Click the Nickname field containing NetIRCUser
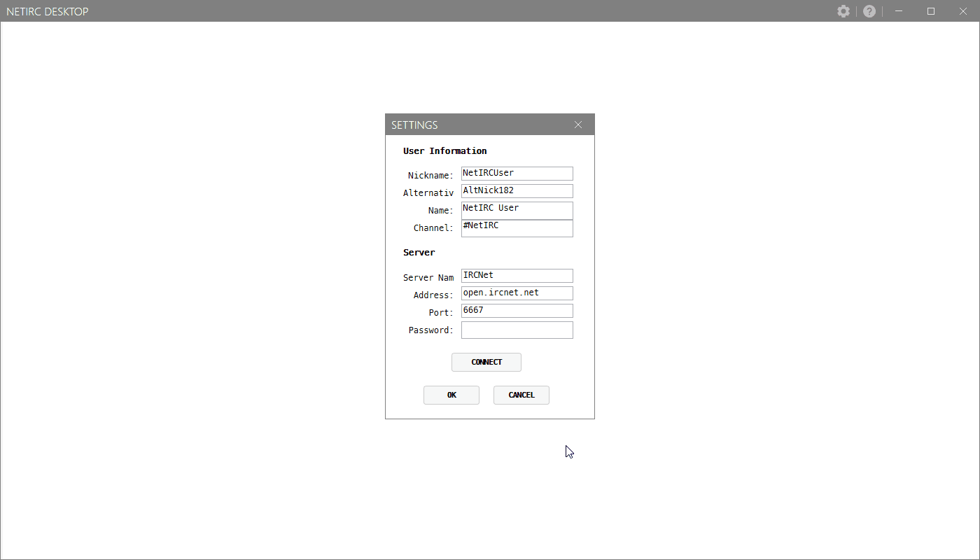The image size is (980, 560). click(517, 174)
